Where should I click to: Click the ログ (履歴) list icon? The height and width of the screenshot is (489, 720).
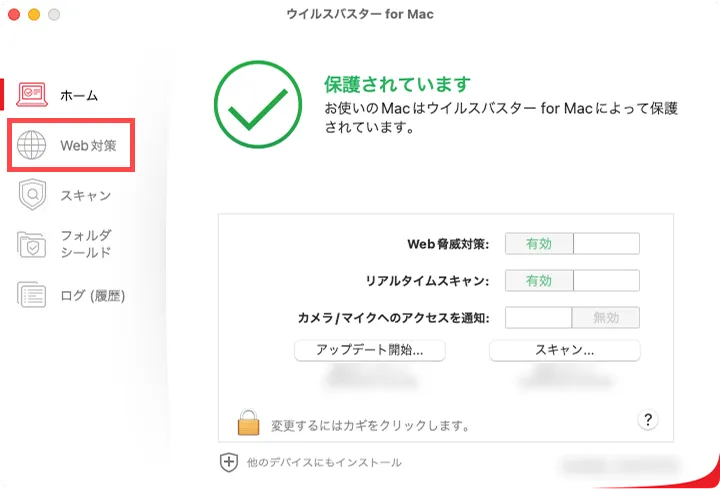pyautogui.click(x=32, y=295)
